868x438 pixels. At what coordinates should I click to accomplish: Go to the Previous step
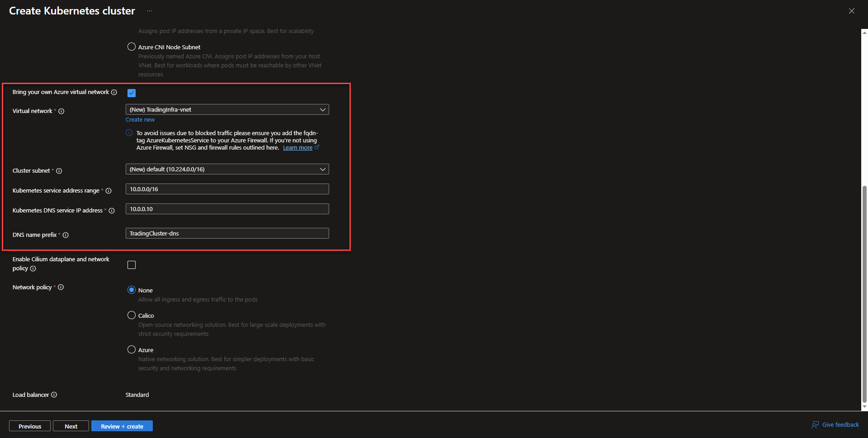(x=30, y=426)
